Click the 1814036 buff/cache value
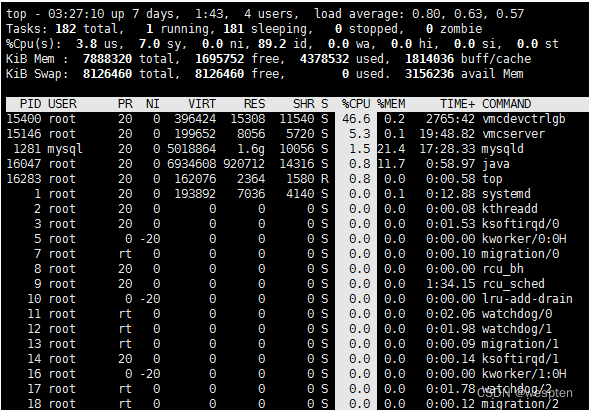The height and width of the screenshot is (410, 589). pyautogui.click(x=430, y=59)
